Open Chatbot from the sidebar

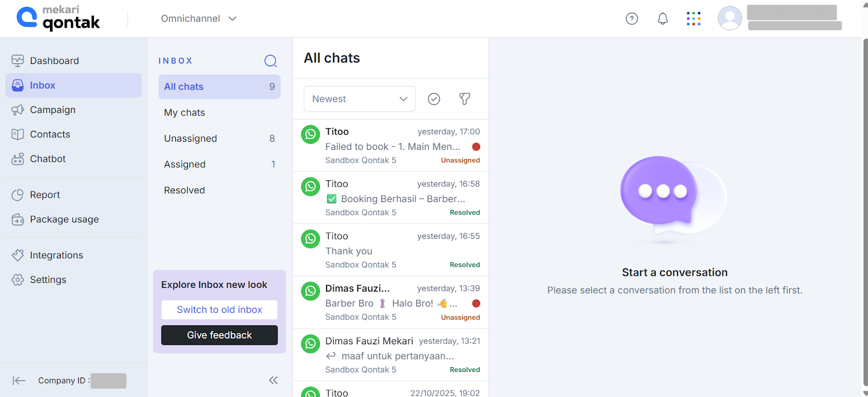pyautogui.click(x=48, y=159)
